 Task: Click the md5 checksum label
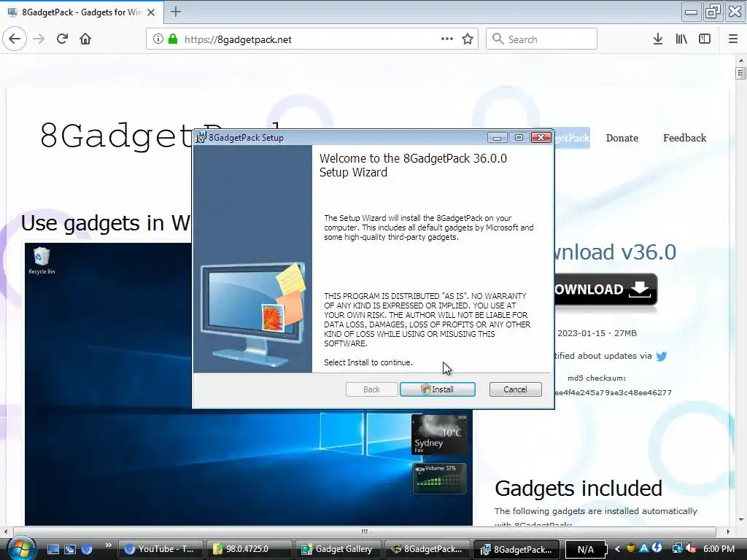pyautogui.click(x=597, y=378)
